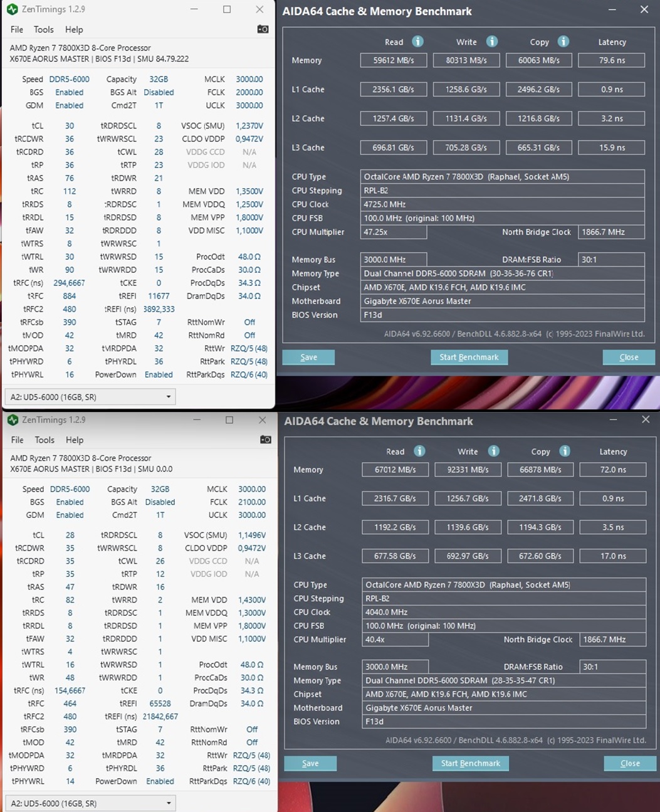Click Start Benchmark in the AIDA64 window with 79.6 ns latency
This screenshot has width=660, height=812.
469,357
